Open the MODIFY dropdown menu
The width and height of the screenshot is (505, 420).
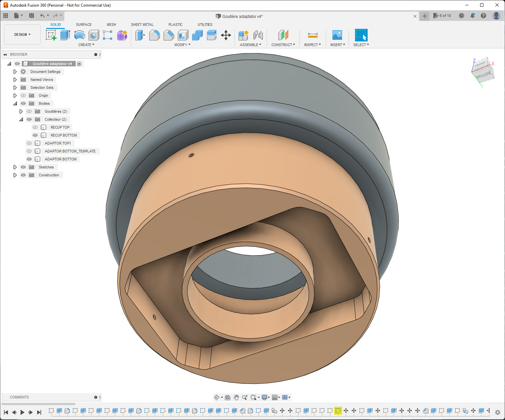tap(182, 45)
